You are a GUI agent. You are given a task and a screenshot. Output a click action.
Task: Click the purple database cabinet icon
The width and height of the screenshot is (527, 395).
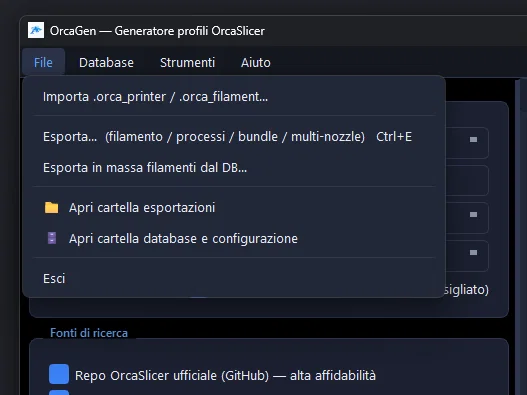tap(52, 238)
